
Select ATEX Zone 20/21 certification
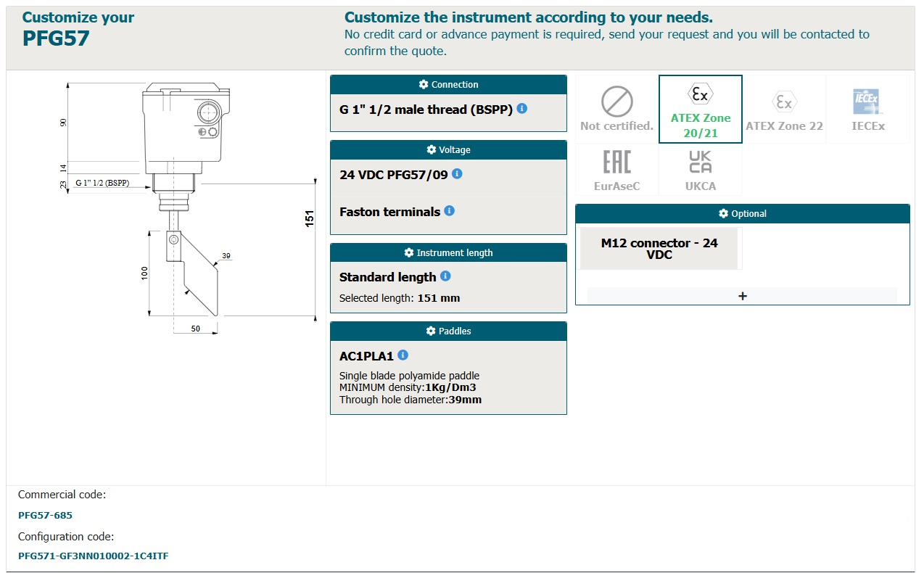coord(700,110)
